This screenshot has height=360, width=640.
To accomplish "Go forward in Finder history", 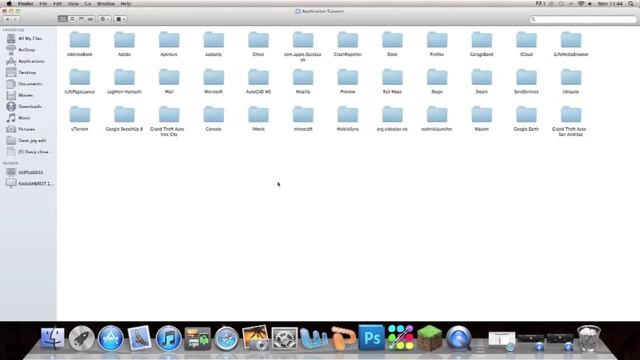I will (x=16, y=19).
